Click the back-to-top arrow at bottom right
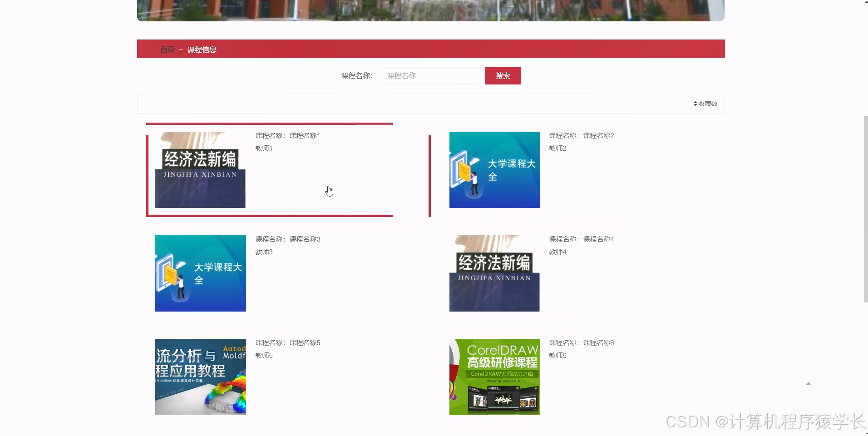The width and height of the screenshot is (868, 436). [x=808, y=383]
